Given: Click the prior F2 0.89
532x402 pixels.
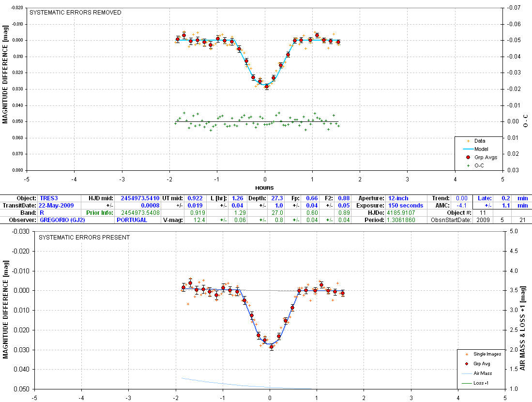Looking at the screenshot, I should tap(344, 212).
